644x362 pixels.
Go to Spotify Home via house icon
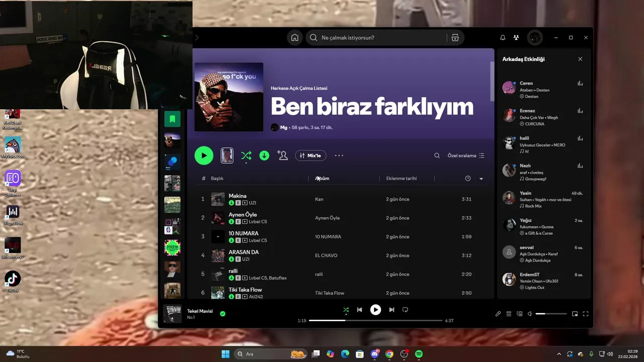click(x=295, y=38)
